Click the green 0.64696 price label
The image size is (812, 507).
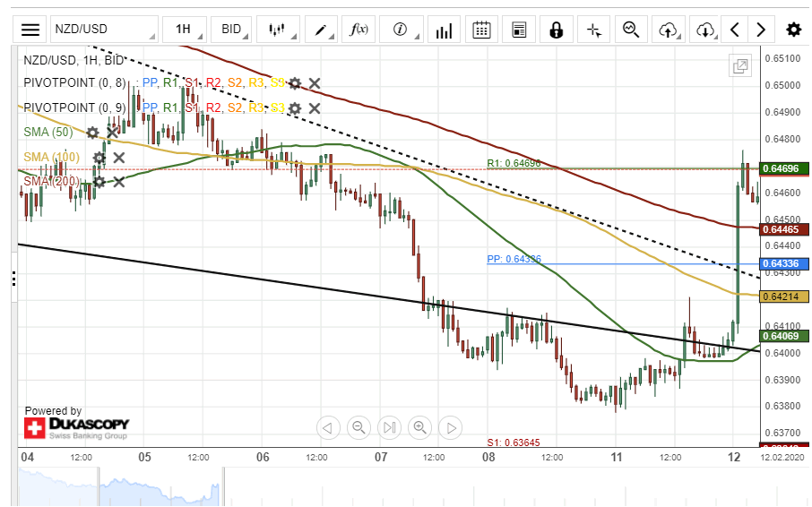pyautogui.click(x=783, y=168)
